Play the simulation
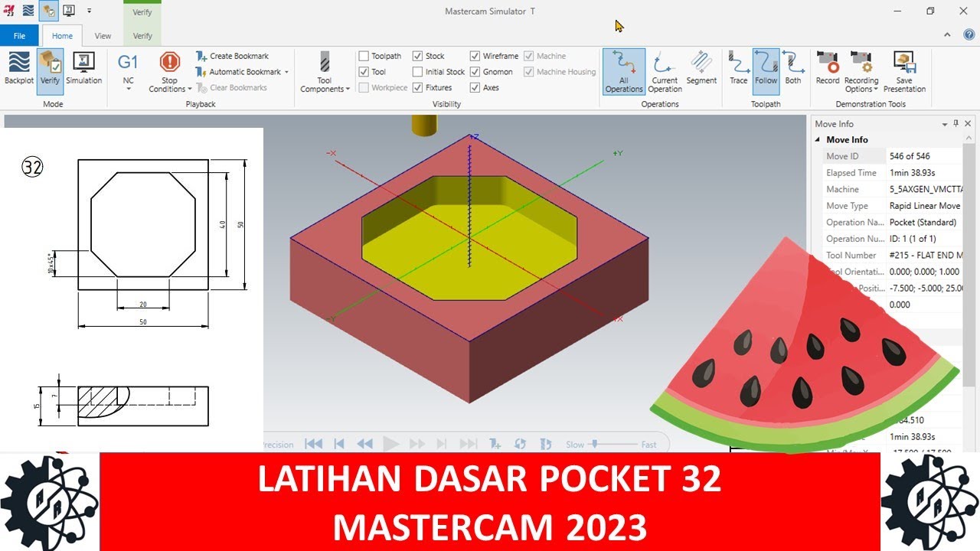 (x=390, y=444)
